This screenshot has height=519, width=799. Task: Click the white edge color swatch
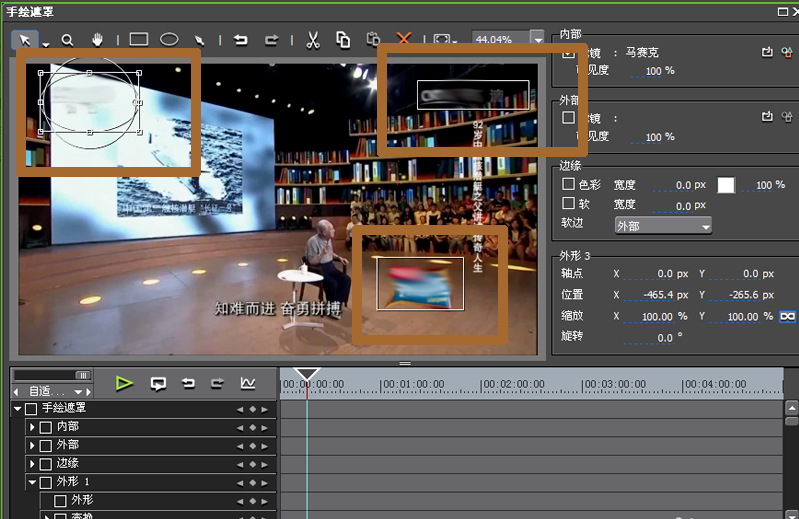point(726,185)
